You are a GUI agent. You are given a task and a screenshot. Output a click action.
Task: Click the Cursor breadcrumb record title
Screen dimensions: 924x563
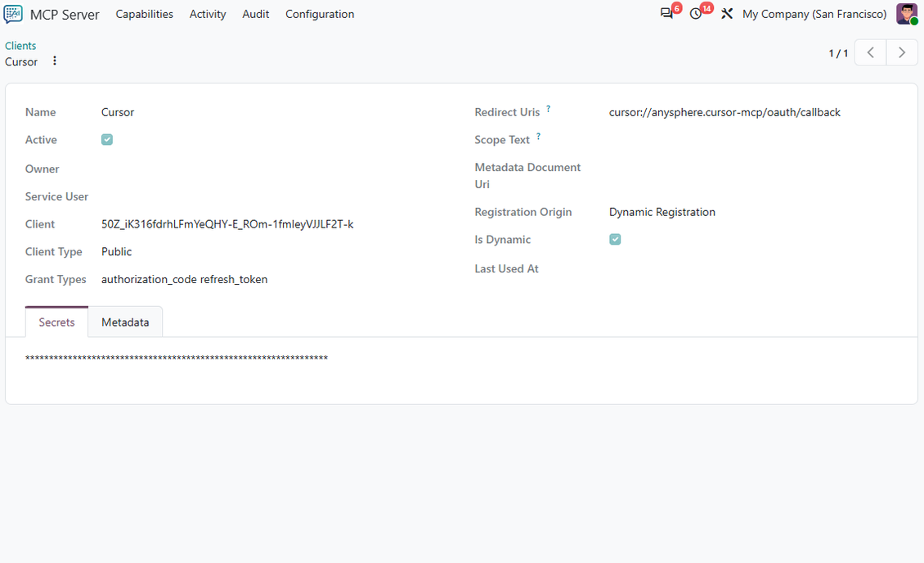point(21,62)
